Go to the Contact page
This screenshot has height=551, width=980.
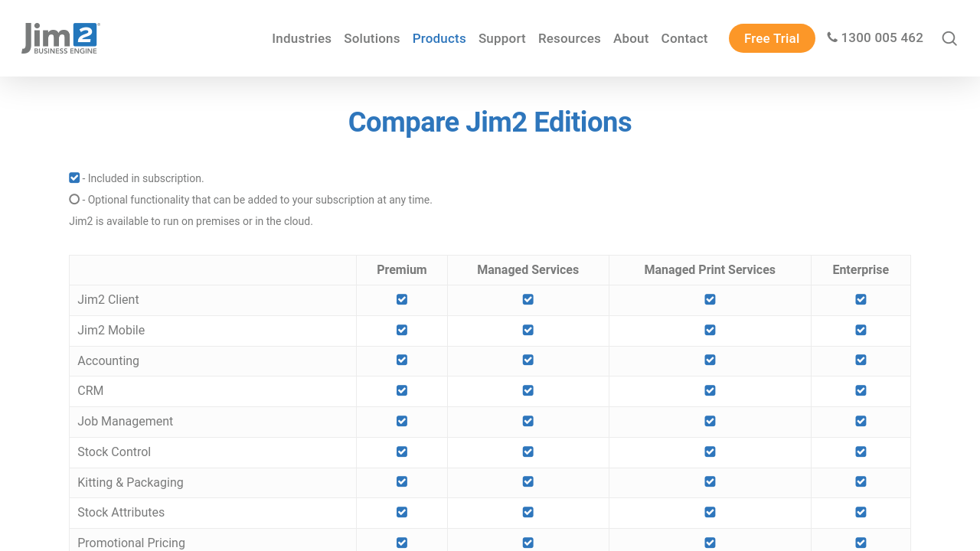pyautogui.click(x=684, y=38)
